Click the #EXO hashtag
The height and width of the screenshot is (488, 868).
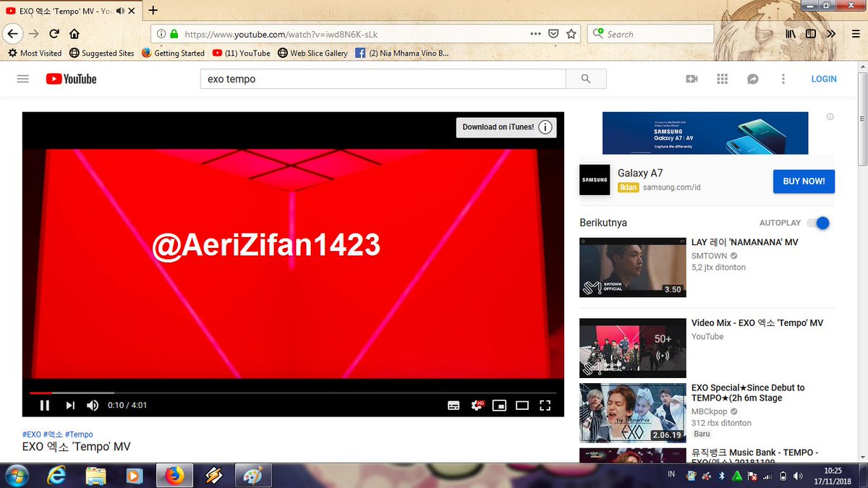(32, 435)
